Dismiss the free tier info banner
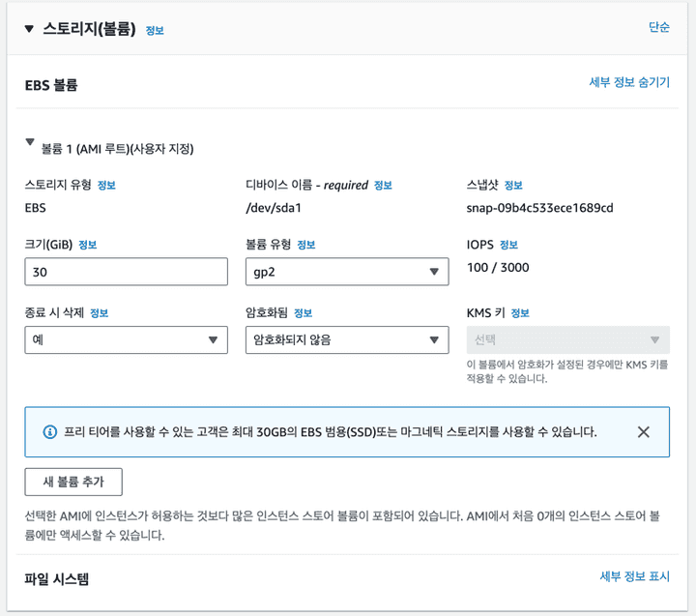Viewport: 696px width, 616px height. (644, 432)
